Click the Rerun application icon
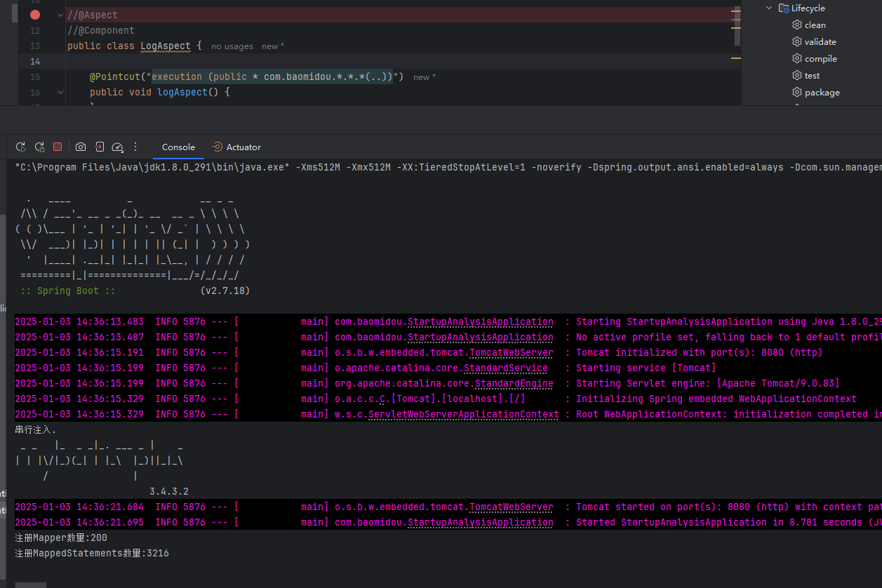The width and height of the screenshot is (882, 588). [x=21, y=147]
